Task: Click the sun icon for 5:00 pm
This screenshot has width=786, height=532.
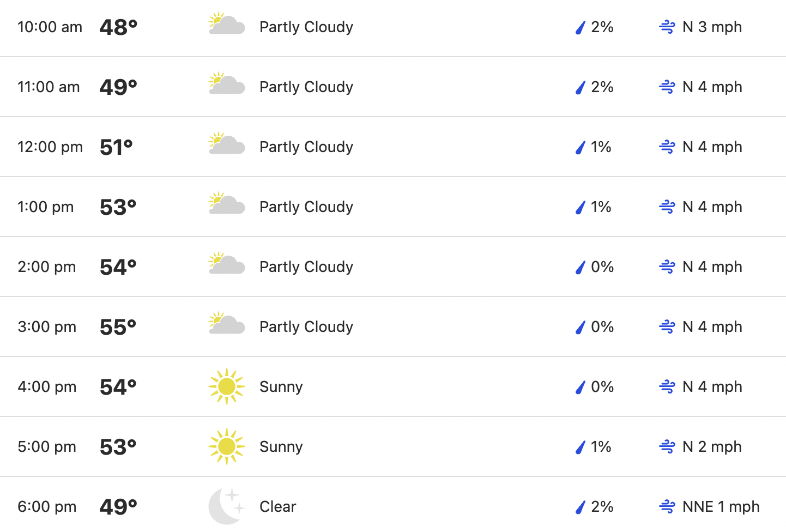Action: click(227, 446)
